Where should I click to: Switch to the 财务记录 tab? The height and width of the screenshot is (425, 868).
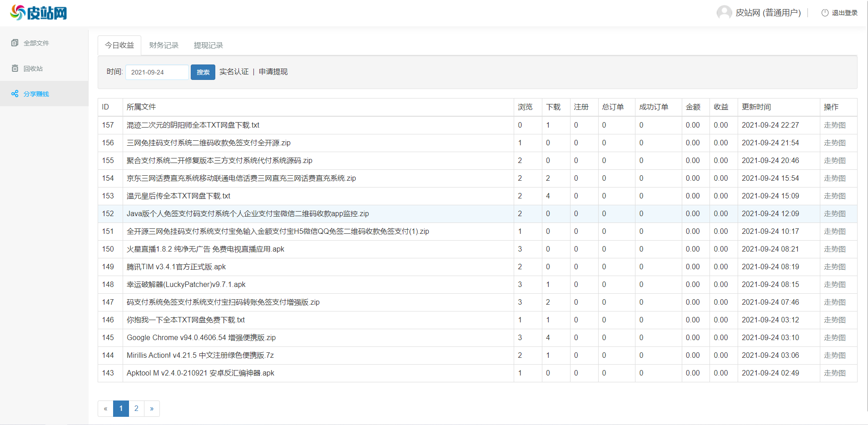[x=164, y=45]
